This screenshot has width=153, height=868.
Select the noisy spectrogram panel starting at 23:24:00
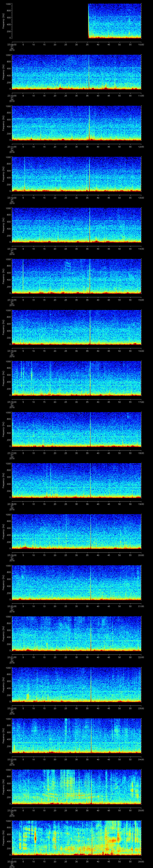pos(76,786)
